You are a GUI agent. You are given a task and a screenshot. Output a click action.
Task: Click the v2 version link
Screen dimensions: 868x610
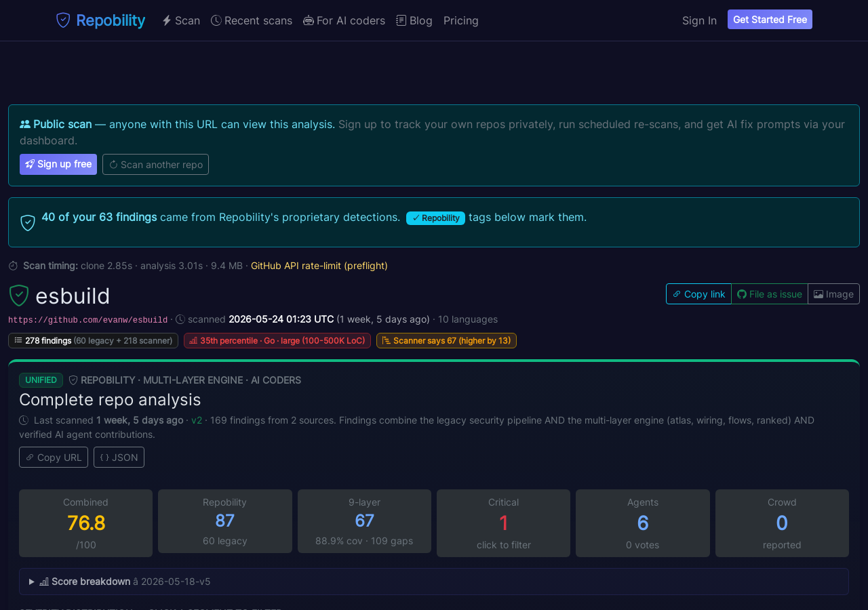(x=197, y=420)
